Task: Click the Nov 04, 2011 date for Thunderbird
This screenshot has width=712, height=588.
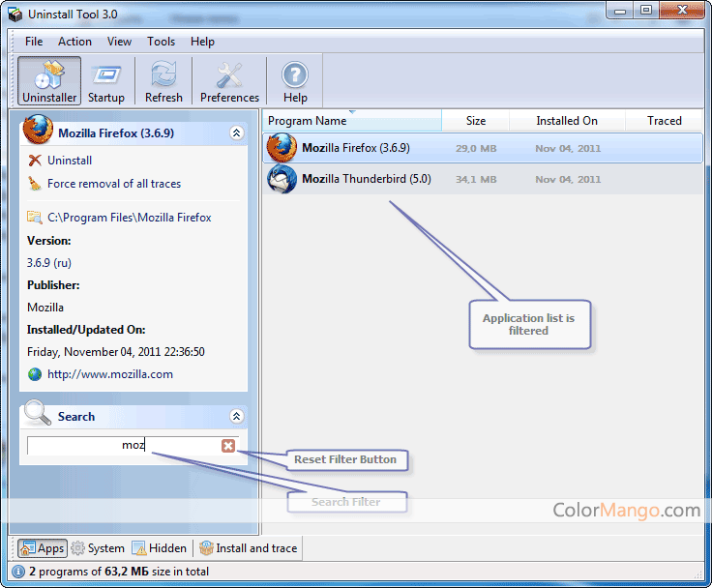Action: 568,179
